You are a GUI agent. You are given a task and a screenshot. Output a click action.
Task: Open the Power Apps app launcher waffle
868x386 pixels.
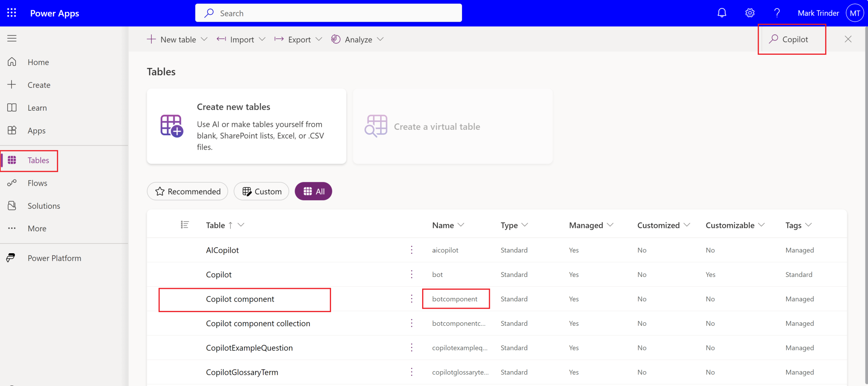click(x=11, y=13)
